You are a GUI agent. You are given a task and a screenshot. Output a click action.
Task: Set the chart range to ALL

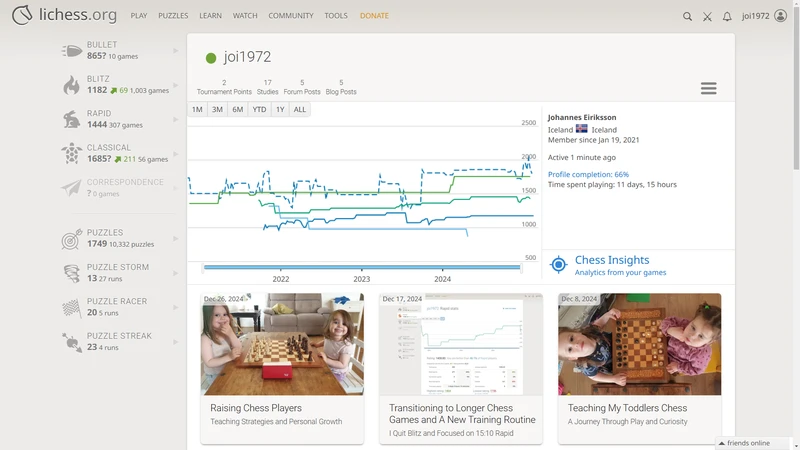[300, 109]
